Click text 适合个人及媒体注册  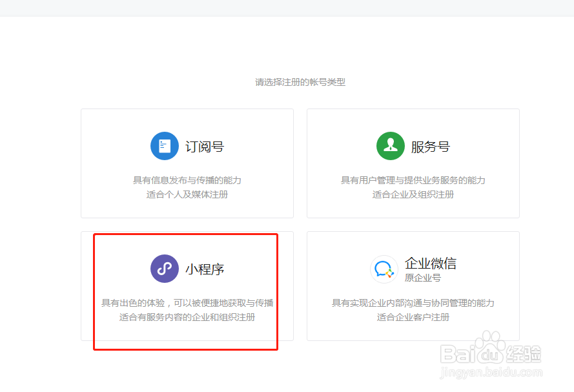click(187, 194)
